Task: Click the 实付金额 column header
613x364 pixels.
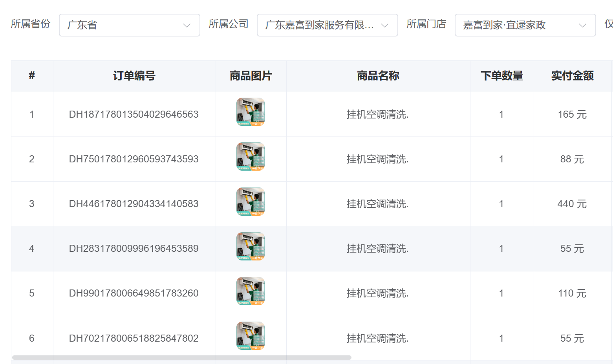Action: click(572, 76)
